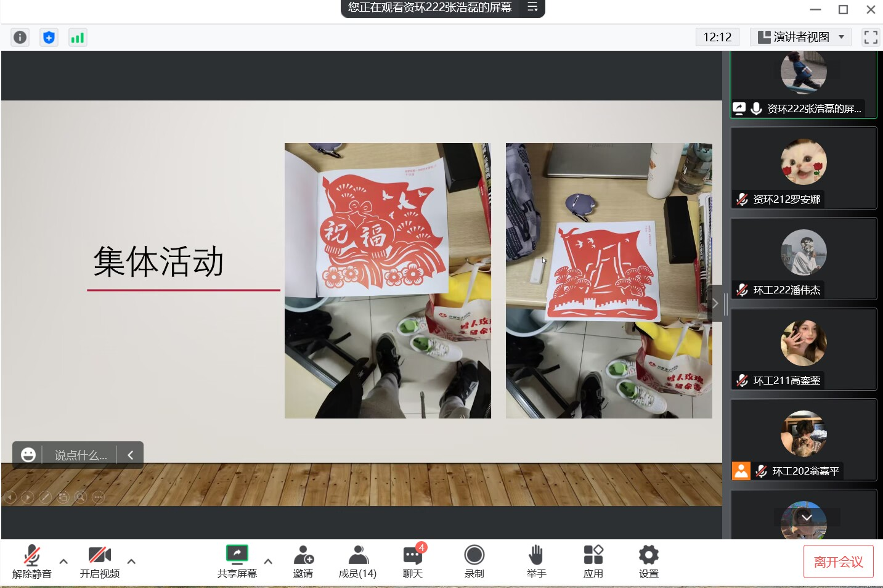883x588 pixels.
Task: Open the Invite participants icon
Action: [x=303, y=561]
